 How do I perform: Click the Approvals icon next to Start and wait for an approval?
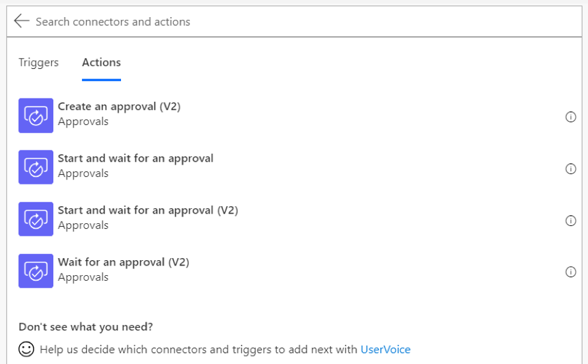click(x=36, y=167)
